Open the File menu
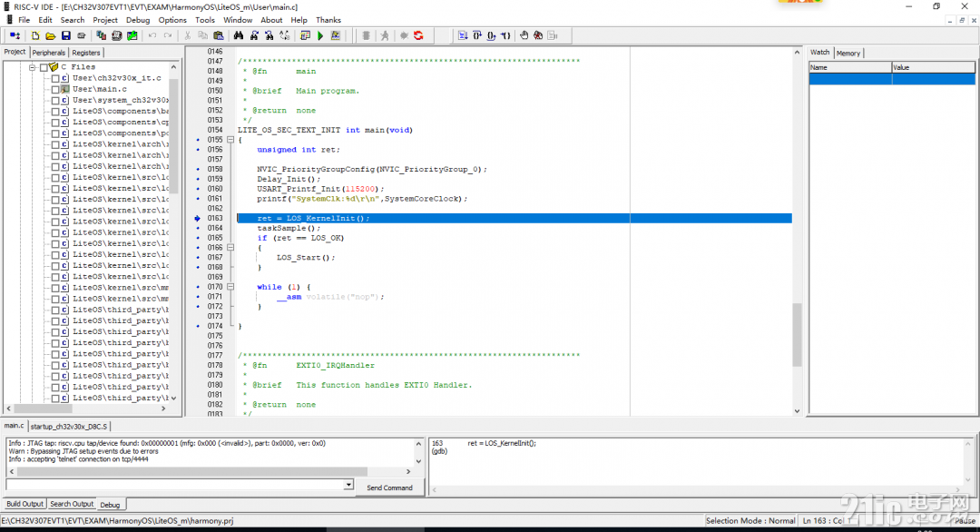The width and height of the screenshot is (980, 532). 24,20
